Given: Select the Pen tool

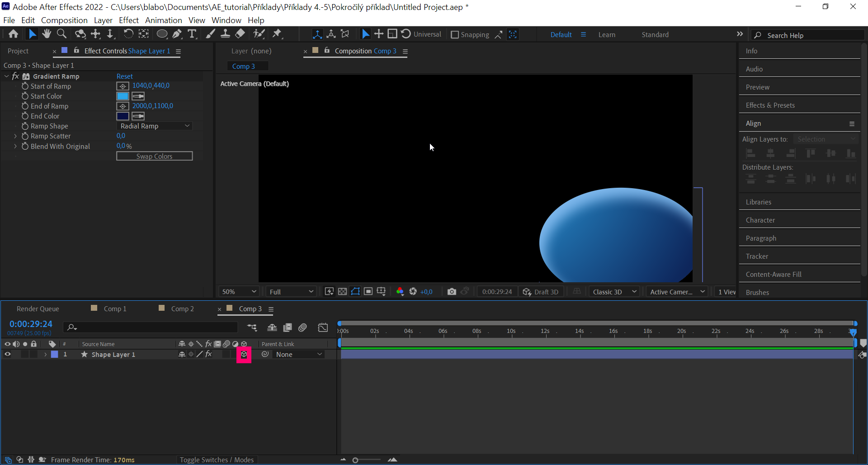Looking at the screenshot, I should (177, 34).
